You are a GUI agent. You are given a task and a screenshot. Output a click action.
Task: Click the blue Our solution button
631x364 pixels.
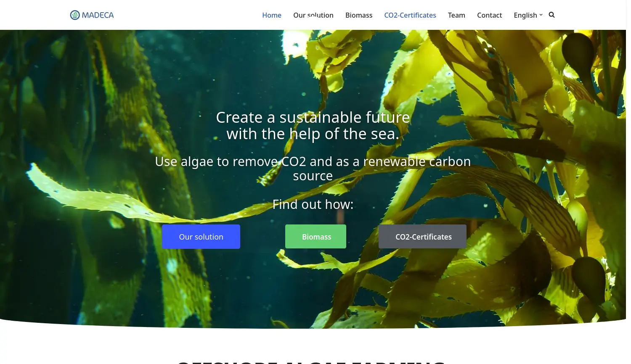coord(201,237)
